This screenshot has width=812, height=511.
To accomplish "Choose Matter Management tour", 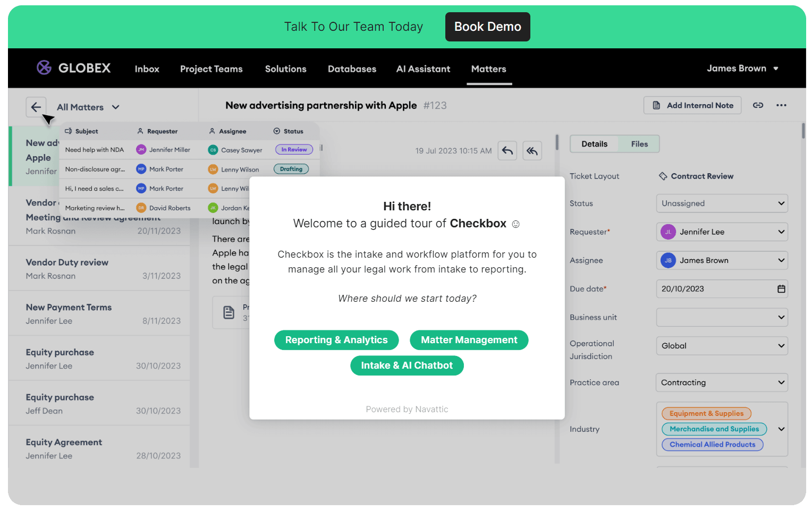I will coord(469,340).
